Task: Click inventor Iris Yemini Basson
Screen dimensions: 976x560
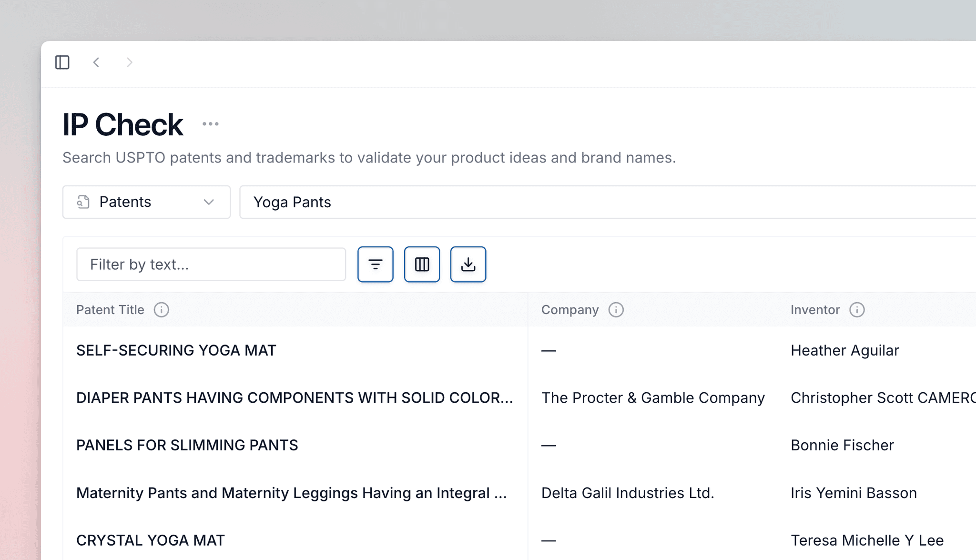Action: click(x=854, y=493)
